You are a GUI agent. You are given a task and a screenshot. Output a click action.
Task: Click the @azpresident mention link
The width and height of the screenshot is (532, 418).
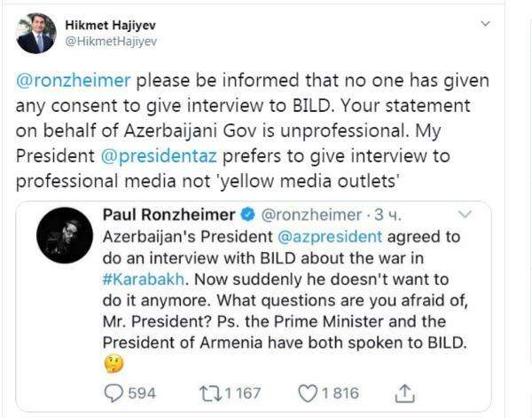[330, 237]
